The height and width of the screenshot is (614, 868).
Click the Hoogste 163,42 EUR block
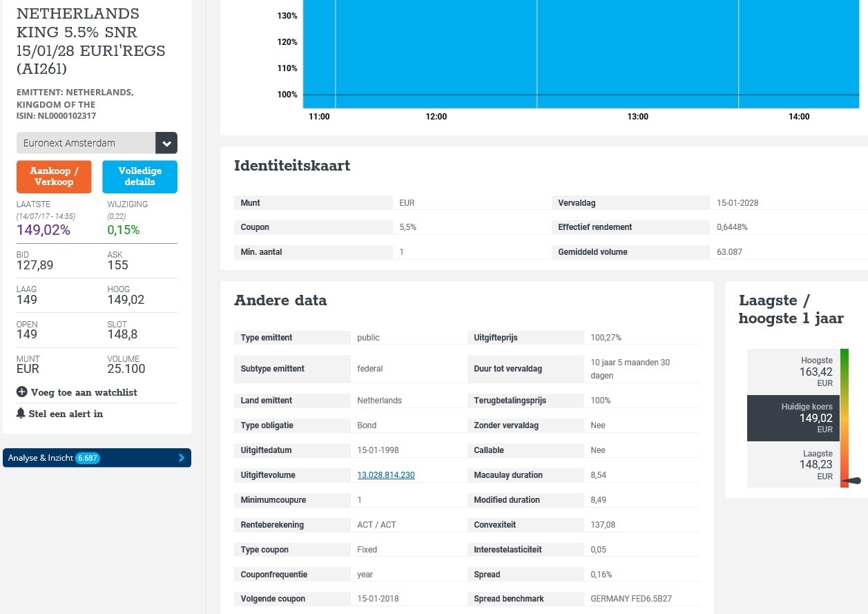coord(793,372)
